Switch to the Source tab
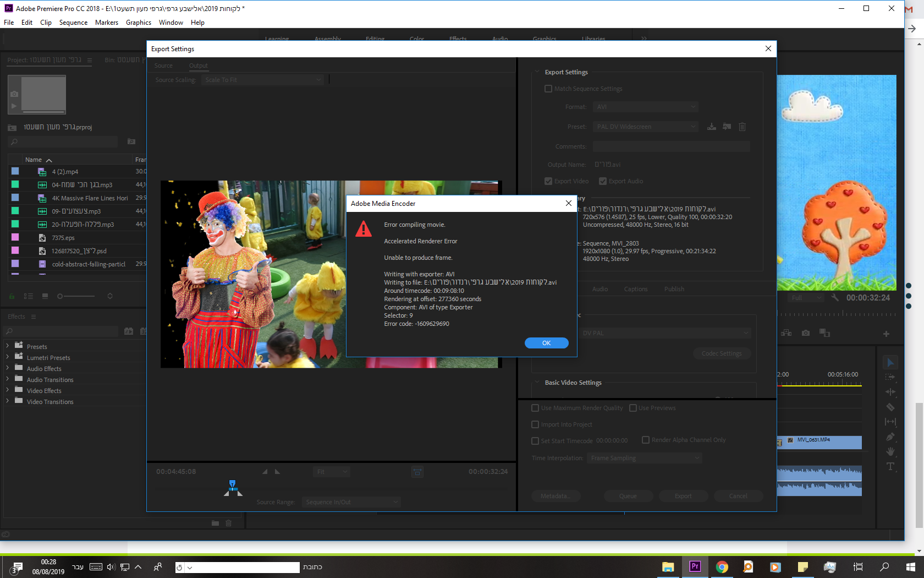 [x=163, y=66]
